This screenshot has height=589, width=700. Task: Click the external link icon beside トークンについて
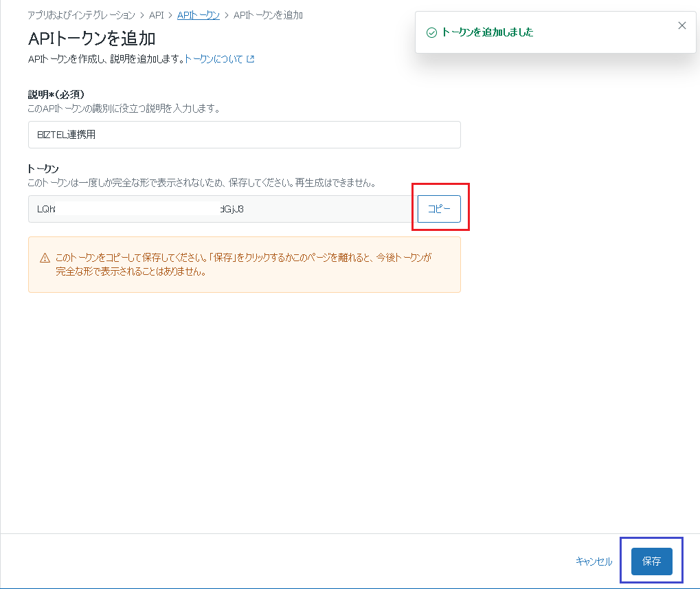[251, 58]
